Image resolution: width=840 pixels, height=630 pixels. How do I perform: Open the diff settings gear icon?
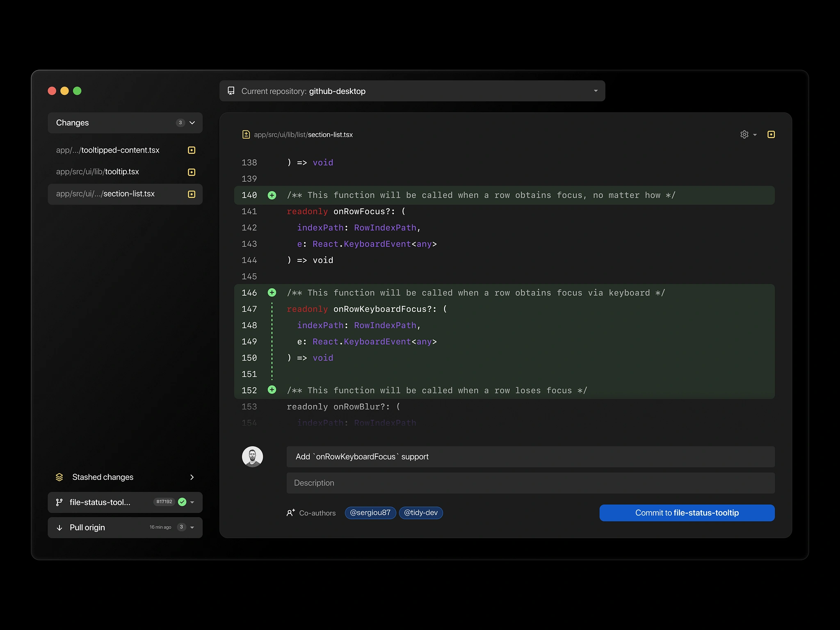pyautogui.click(x=744, y=134)
